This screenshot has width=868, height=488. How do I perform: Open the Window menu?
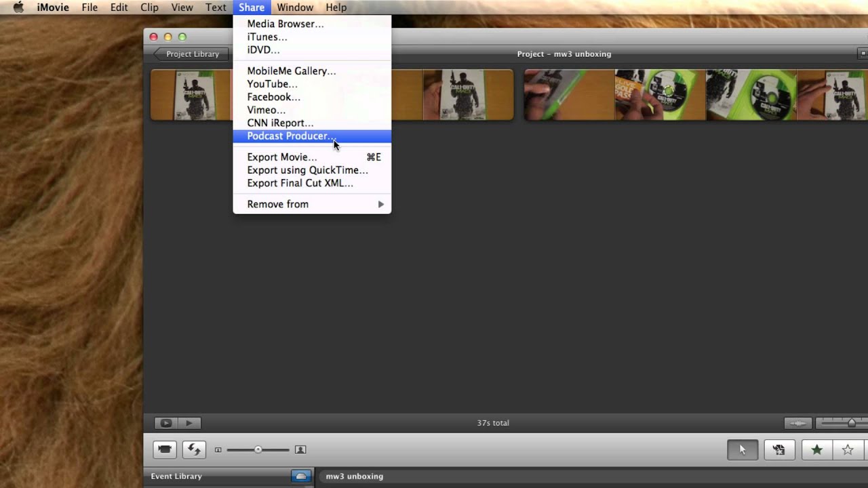pos(295,7)
